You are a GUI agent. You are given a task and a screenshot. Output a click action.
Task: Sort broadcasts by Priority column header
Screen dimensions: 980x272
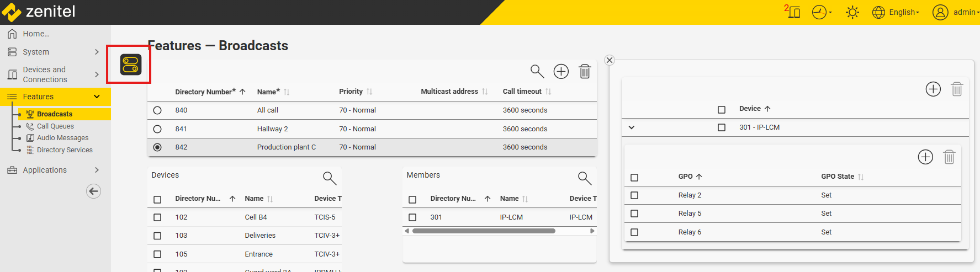pyautogui.click(x=351, y=92)
